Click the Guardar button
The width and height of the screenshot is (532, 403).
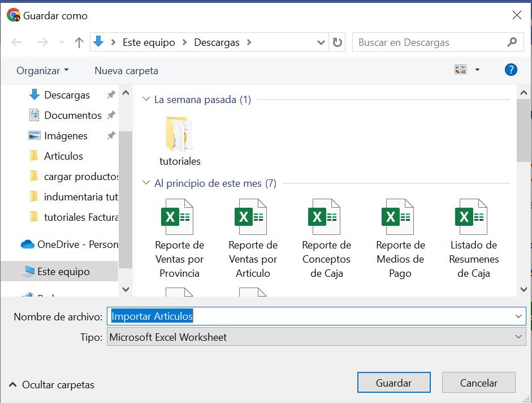393,383
